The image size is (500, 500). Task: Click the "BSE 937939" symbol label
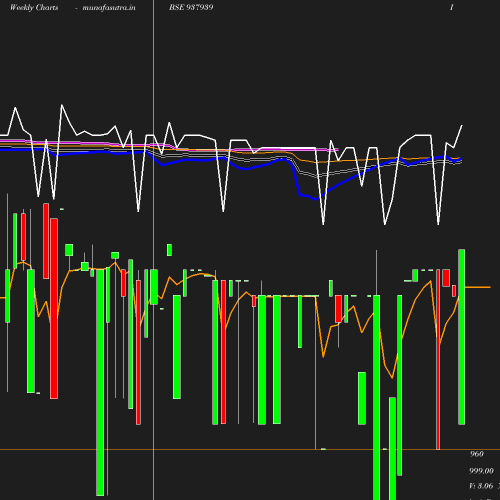(191, 7)
